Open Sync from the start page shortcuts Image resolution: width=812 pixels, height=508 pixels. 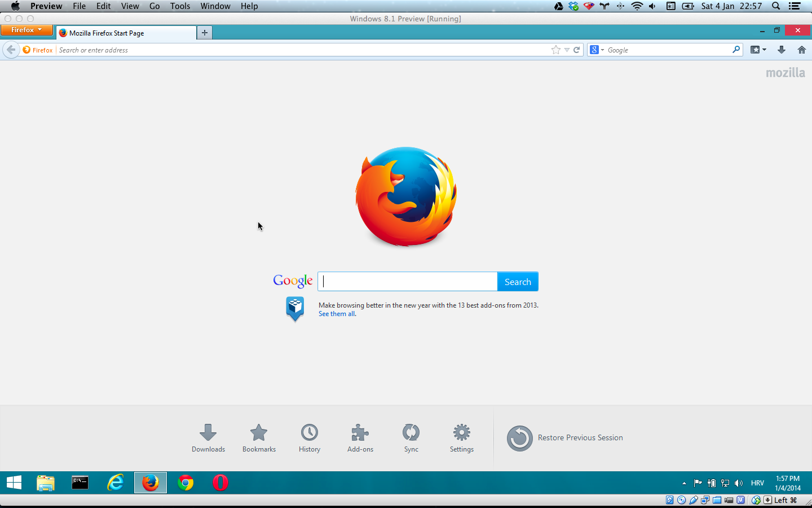pyautogui.click(x=411, y=438)
